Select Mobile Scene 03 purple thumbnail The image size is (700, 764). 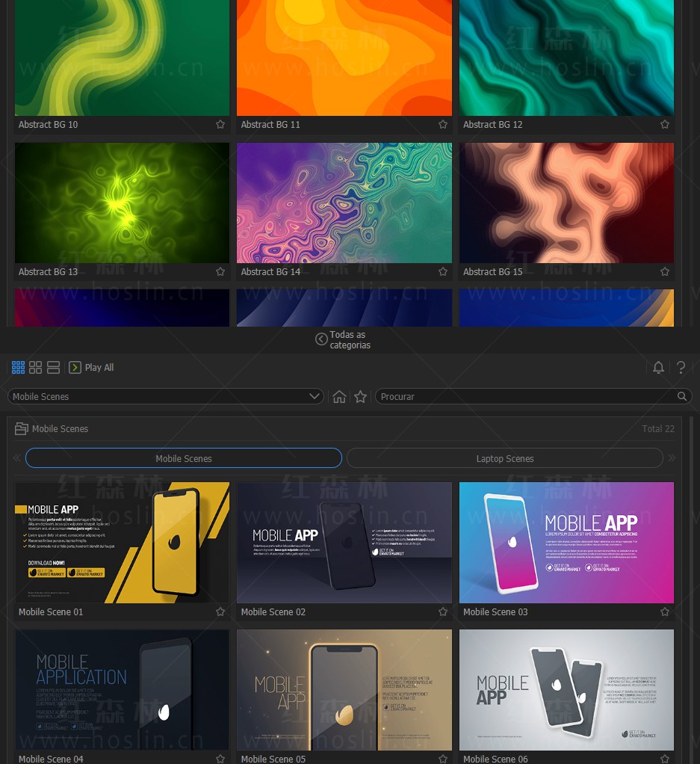click(x=566, y=543)
